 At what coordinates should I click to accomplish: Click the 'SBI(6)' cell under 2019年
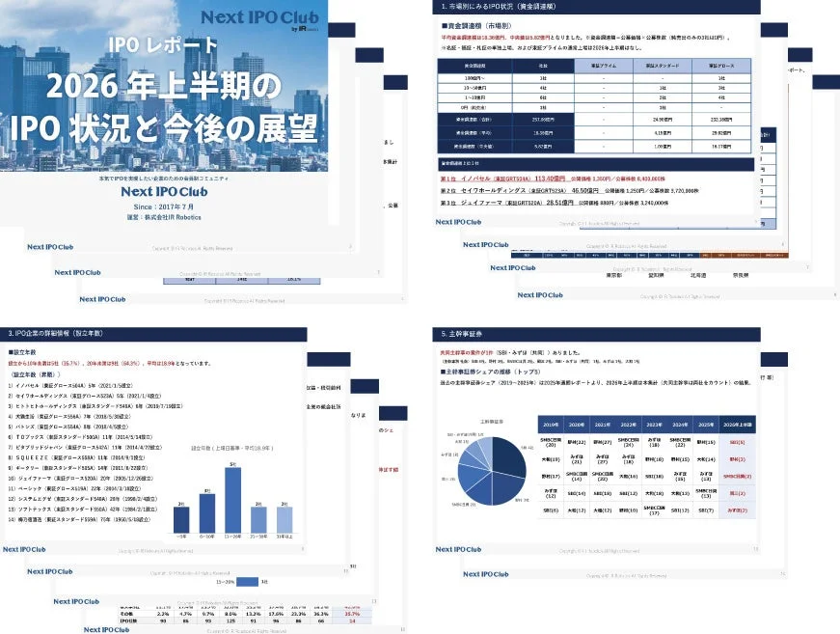[x=551, y=510]
